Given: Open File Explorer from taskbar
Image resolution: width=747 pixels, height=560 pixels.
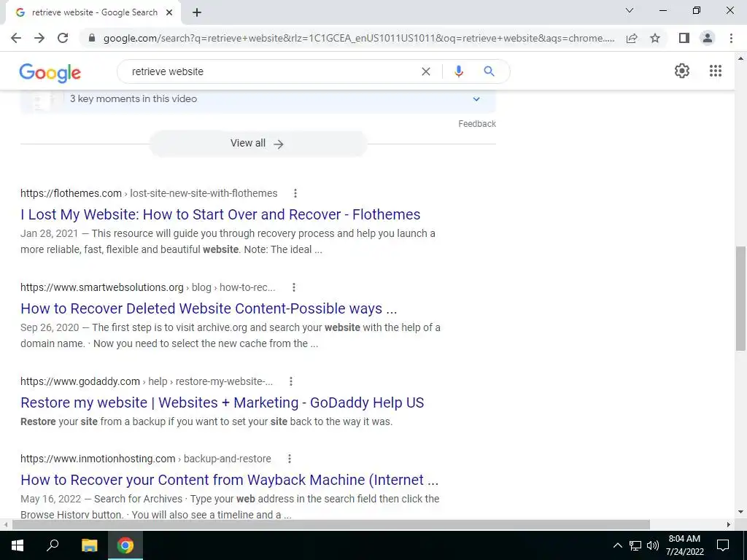Looking at the screenshot, I should click(89, 545).
